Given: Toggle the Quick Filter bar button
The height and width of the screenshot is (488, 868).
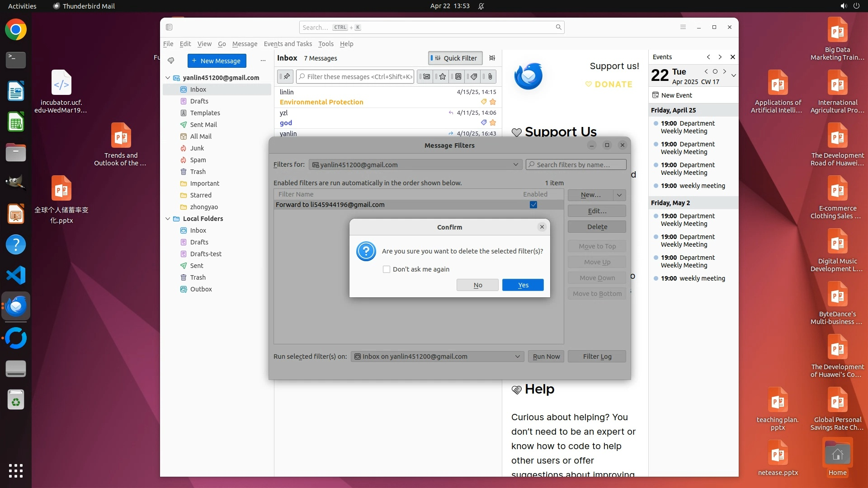Looking at the screenshot, I should (455, 58).
